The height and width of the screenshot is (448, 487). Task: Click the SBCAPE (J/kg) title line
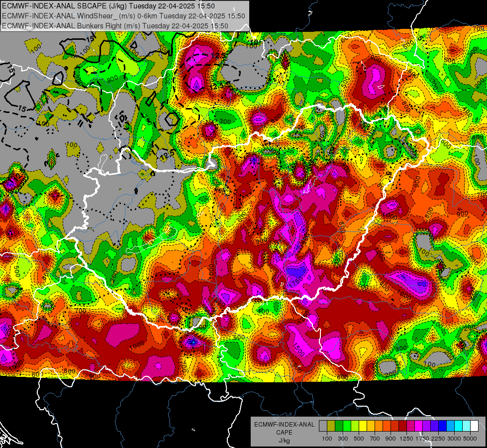click(108, 6)
